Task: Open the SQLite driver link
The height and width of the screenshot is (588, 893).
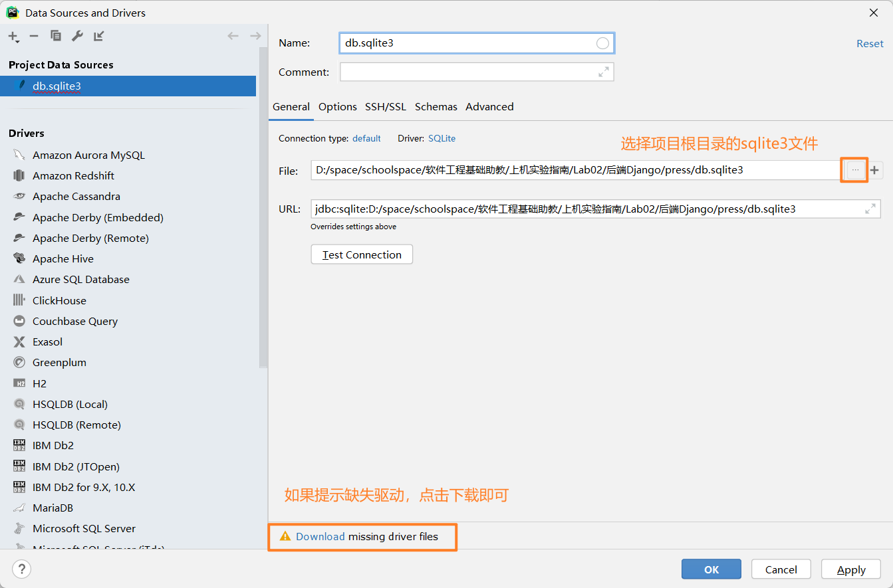Action: [442, 138]
